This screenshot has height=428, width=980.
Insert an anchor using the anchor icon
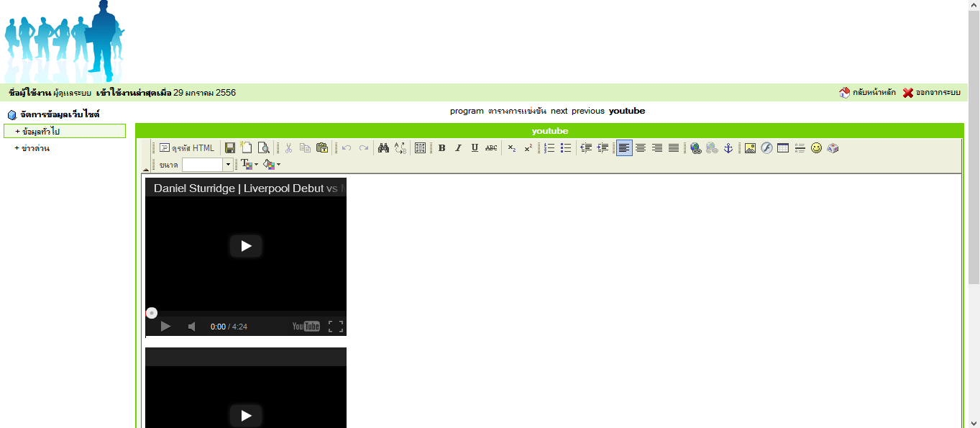pos(728,147)
